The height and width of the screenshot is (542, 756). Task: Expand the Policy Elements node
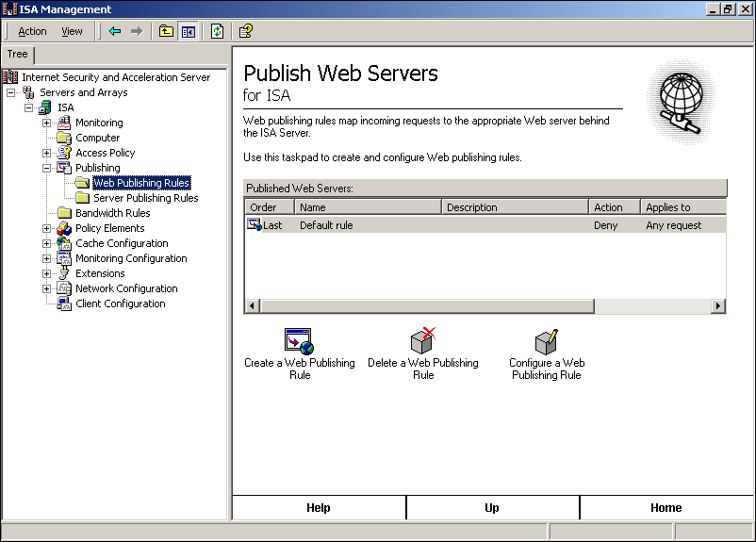click(x=46, y=228)
